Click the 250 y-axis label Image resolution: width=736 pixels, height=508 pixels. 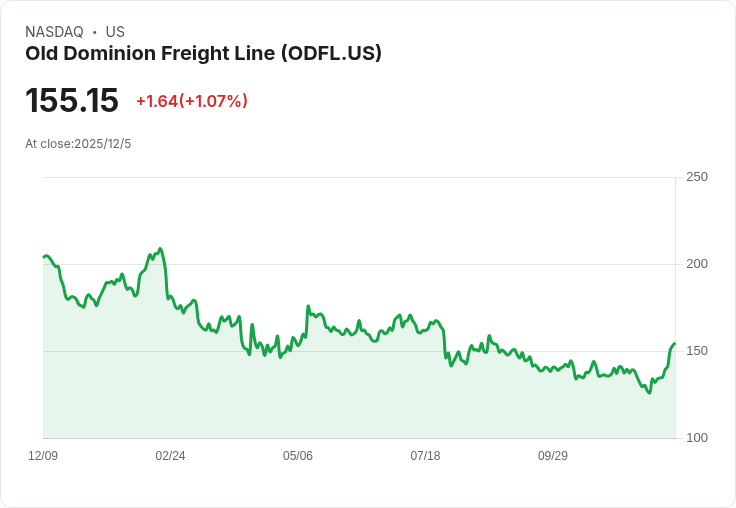697,177
